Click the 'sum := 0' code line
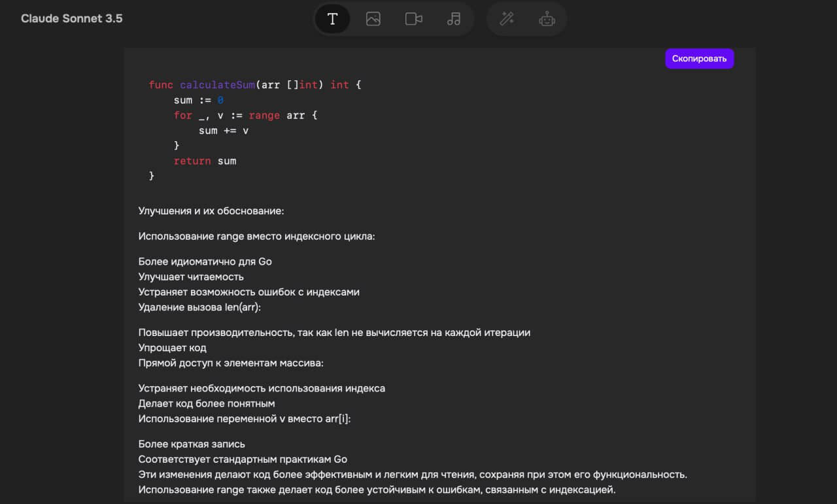Viewport: 837px width, 504px height. pos(198,100)
